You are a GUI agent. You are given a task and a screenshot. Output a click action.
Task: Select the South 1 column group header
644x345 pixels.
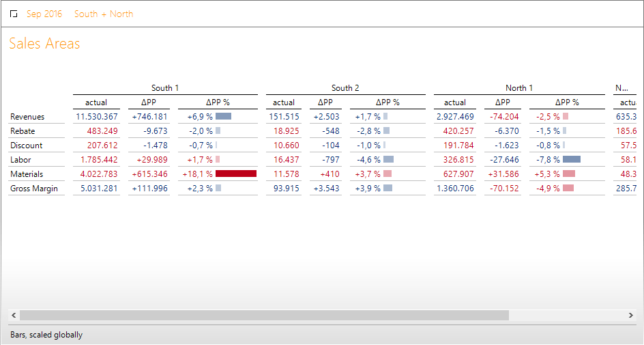(x=165, y=88)
